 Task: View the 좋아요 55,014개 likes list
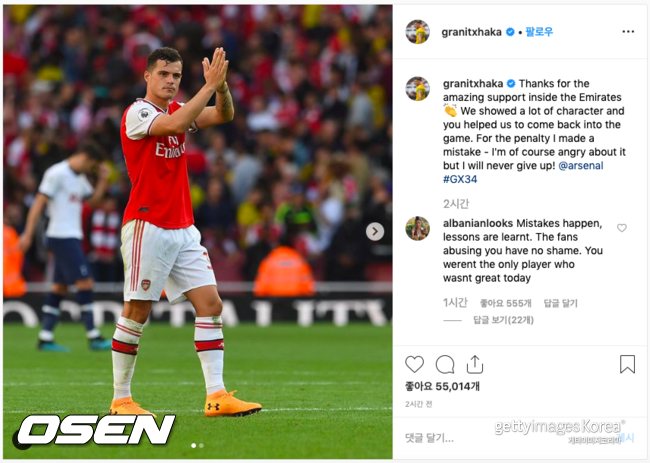(x=442, y=386)
